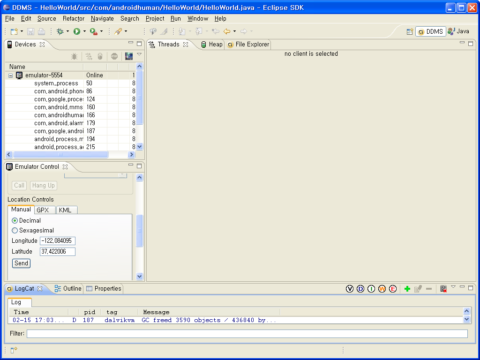Collapse the emulator-5554 tree node
The image size is (480, 360).
pyautogui.click(x=10, y=76)
